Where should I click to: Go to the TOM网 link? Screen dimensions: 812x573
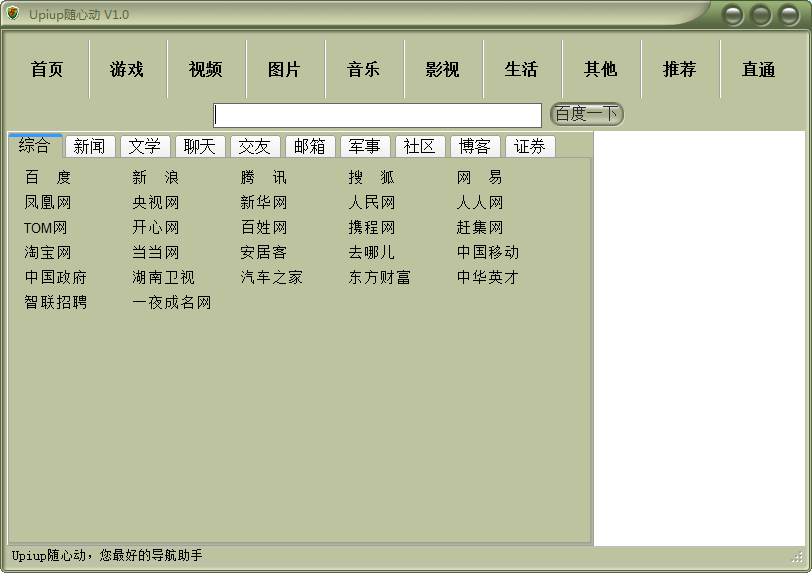coord(46,227)
